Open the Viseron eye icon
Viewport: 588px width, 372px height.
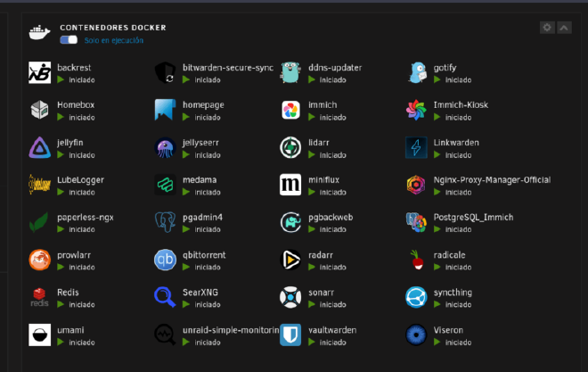click(x=416, y=335)
